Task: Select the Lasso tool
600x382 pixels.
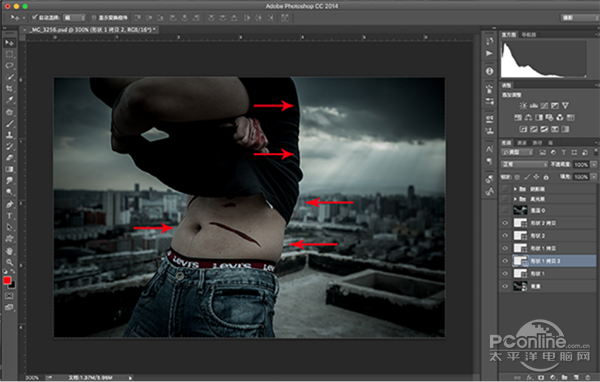Action: (x=9, y=65)
